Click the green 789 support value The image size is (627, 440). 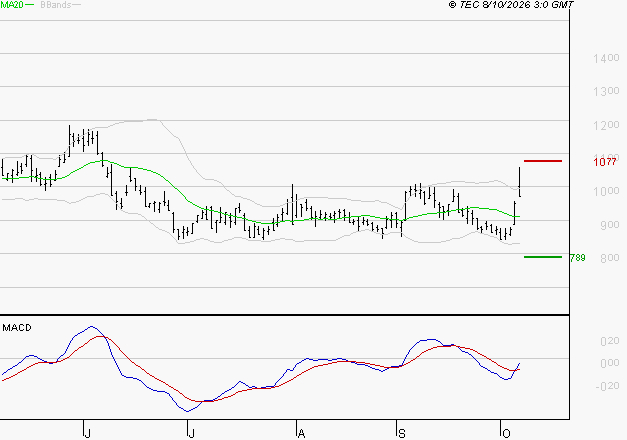pos(577,258)
